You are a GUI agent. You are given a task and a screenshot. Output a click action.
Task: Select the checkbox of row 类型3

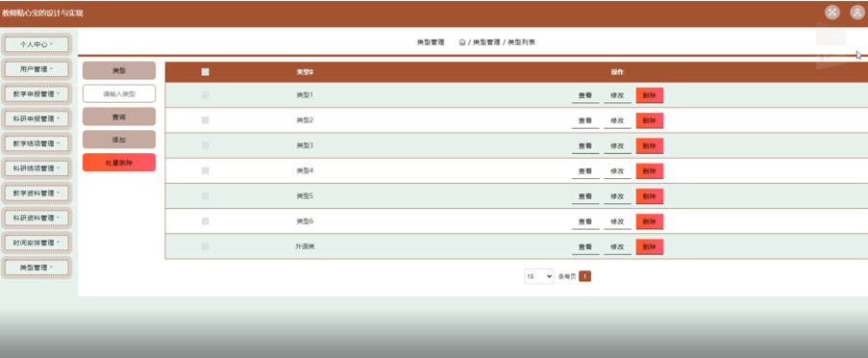[x=206, y=145]
